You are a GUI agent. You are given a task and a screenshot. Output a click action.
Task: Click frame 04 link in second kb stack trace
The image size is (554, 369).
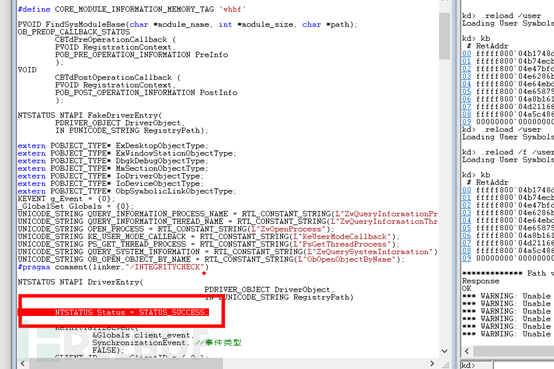[x=466, y=221]
